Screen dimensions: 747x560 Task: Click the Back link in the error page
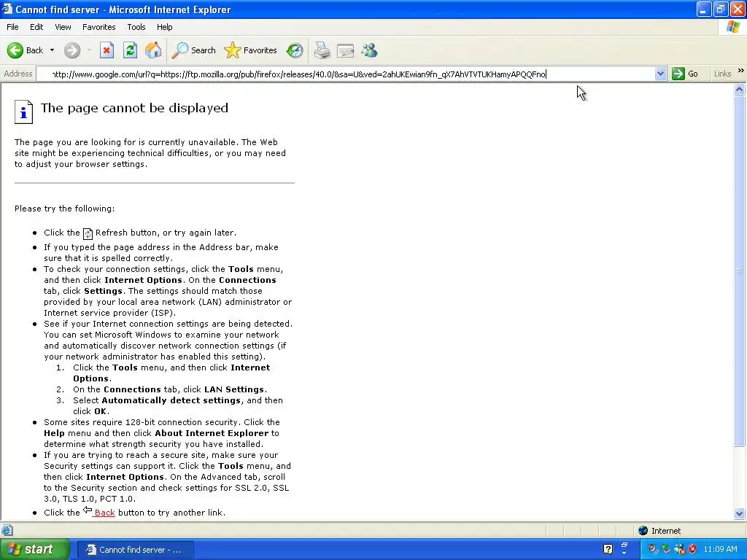click(104, 513)
